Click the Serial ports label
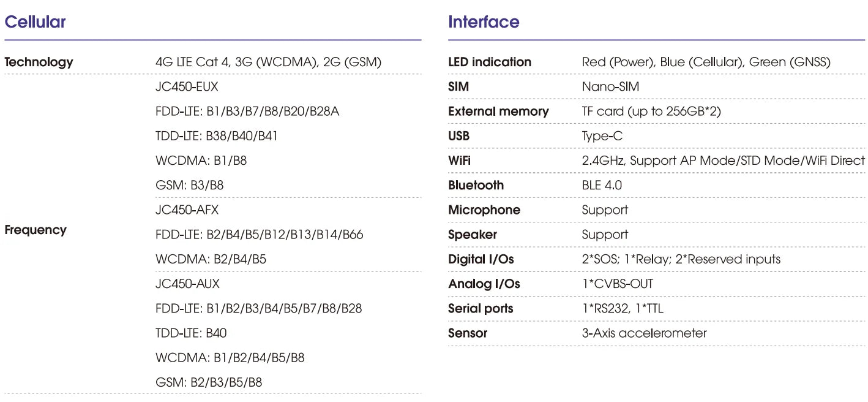Viewport: 868px width, 402px height. tap(481, 308)
